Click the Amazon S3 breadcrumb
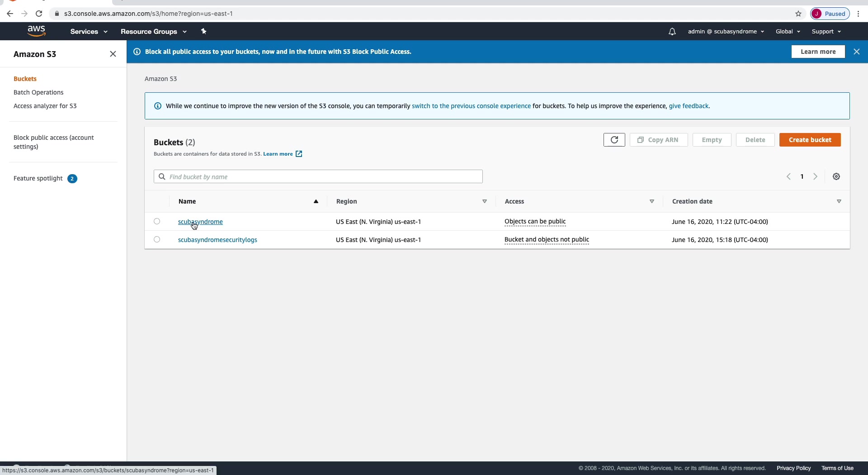This screenshot has width=868, height=475. pos(160,79)
